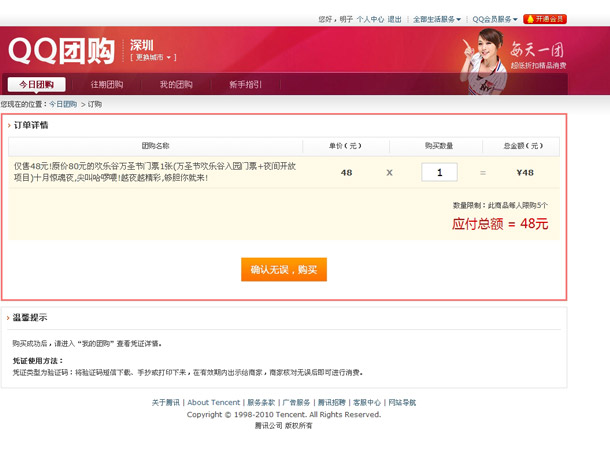Click the 购买数量 column header
610x460 pixels.
click(439, 146)
